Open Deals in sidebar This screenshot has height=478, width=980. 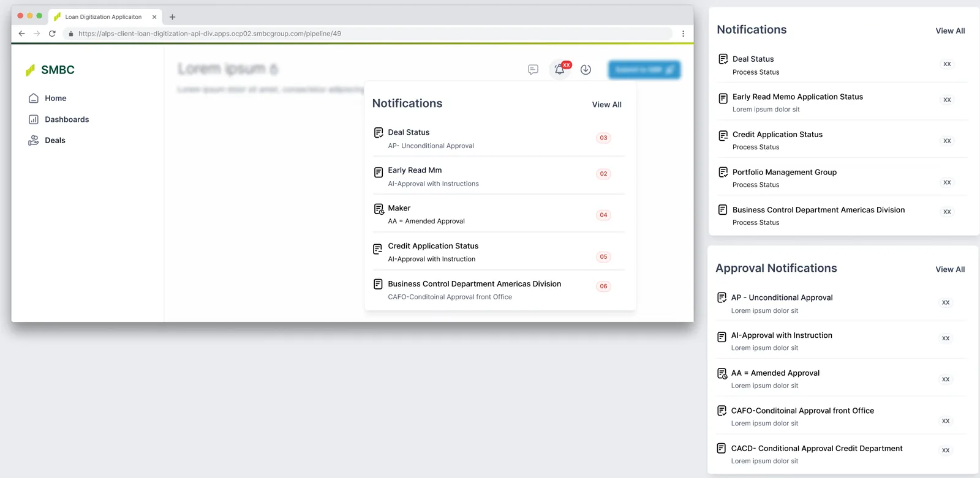tap(47, 140)
